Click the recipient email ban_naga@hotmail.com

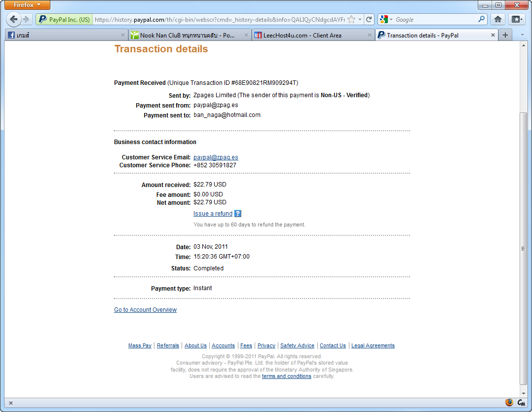[227, 115]
